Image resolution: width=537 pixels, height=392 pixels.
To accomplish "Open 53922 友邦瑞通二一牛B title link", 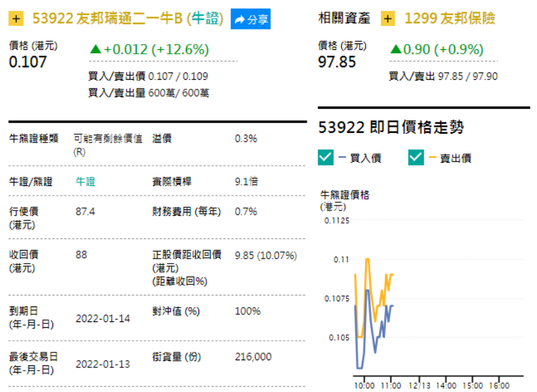I will [128, 19].
